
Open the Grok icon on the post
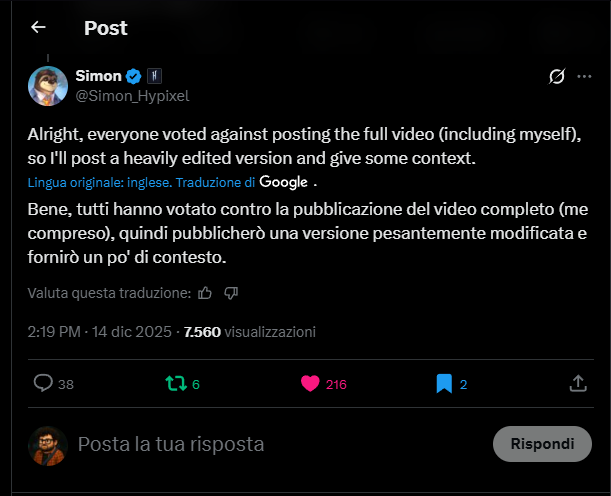pos(559,77)
